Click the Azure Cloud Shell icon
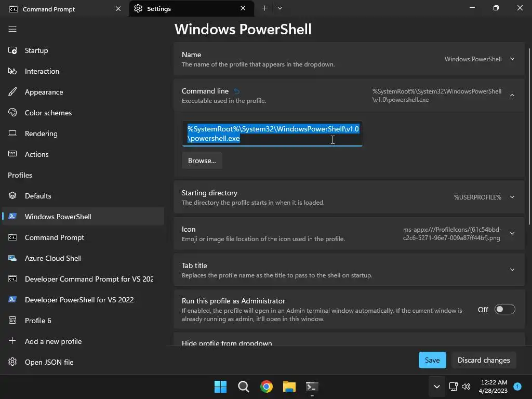This screenshot has height=399, width=532. click(x=12, y=258)
